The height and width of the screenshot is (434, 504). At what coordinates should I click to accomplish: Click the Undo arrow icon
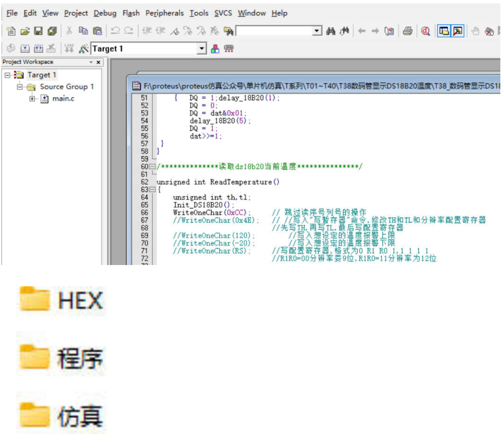115,31
